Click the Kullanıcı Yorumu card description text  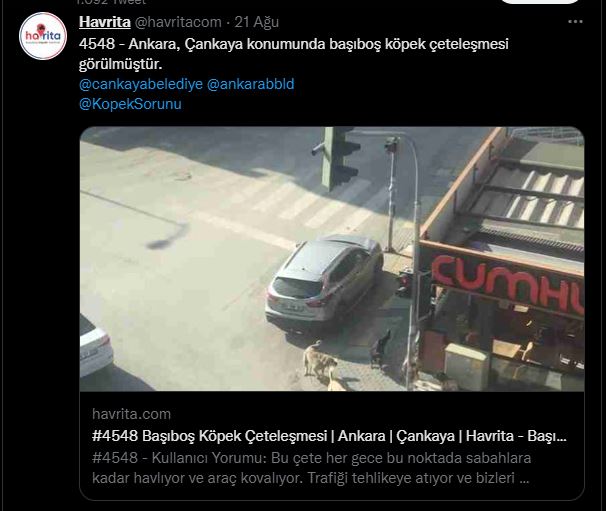312,468
